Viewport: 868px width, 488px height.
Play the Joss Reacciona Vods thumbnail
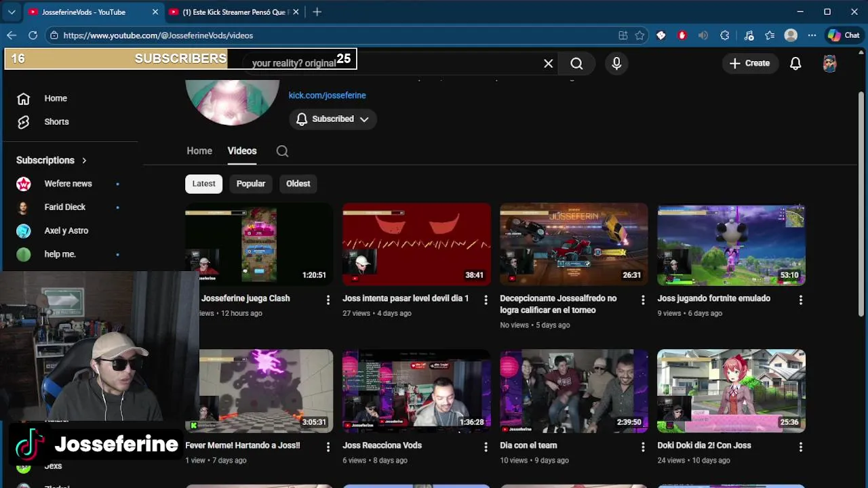(x=416, y=391)
